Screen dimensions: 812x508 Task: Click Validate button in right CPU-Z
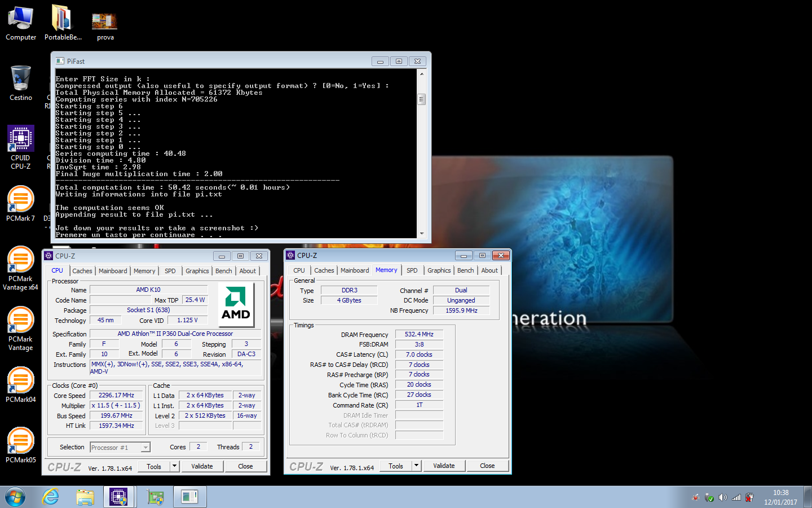[x=444, y=466]
